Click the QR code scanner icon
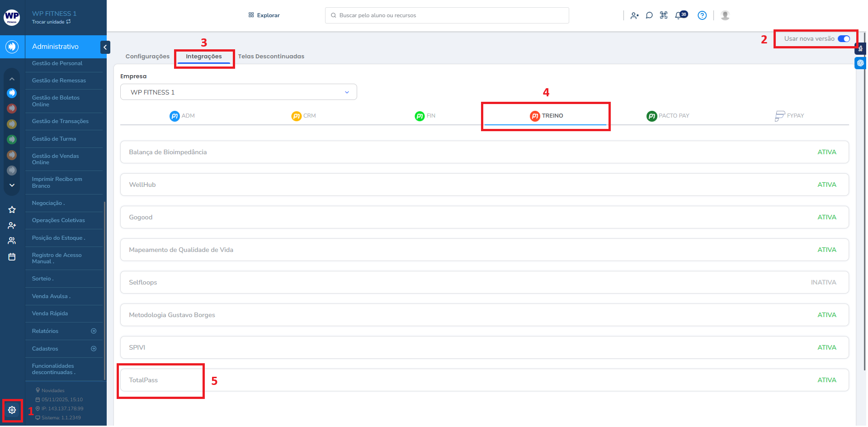Image resolution: width=868 pixels, height=427 pixels. coord(664,15)
